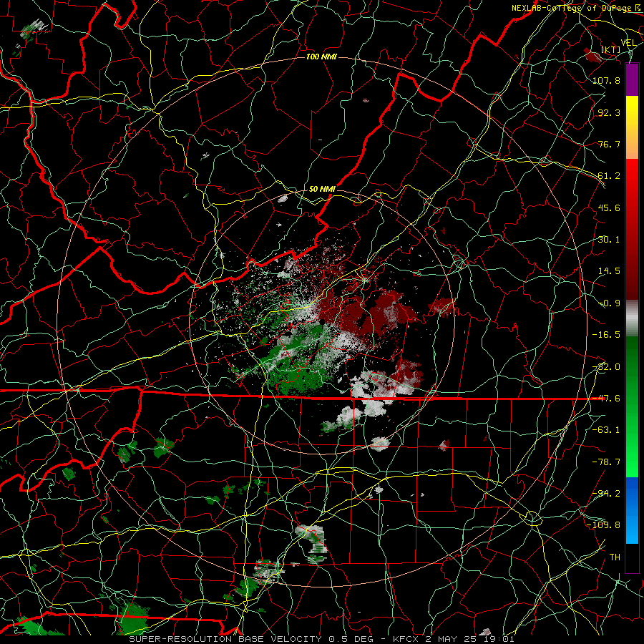The image size is (644, 644).
Task: Click the 100 NMI range ring label
Action: click(321, 57)
